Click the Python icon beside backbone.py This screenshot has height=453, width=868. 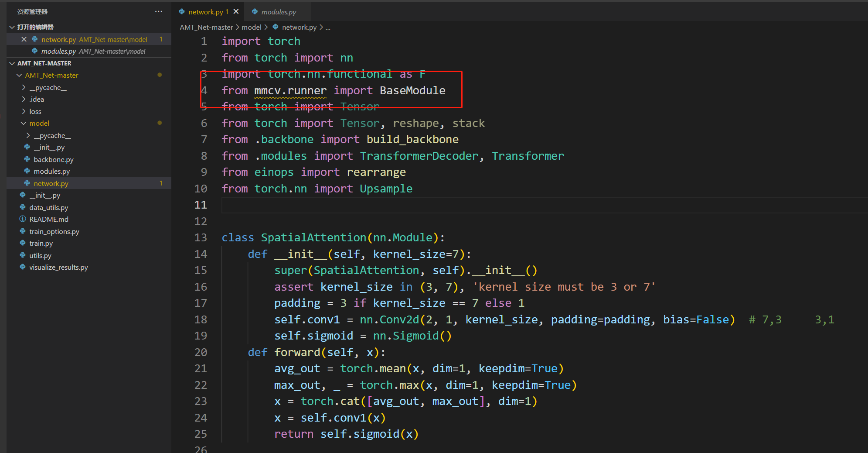[x=27, y=159]
